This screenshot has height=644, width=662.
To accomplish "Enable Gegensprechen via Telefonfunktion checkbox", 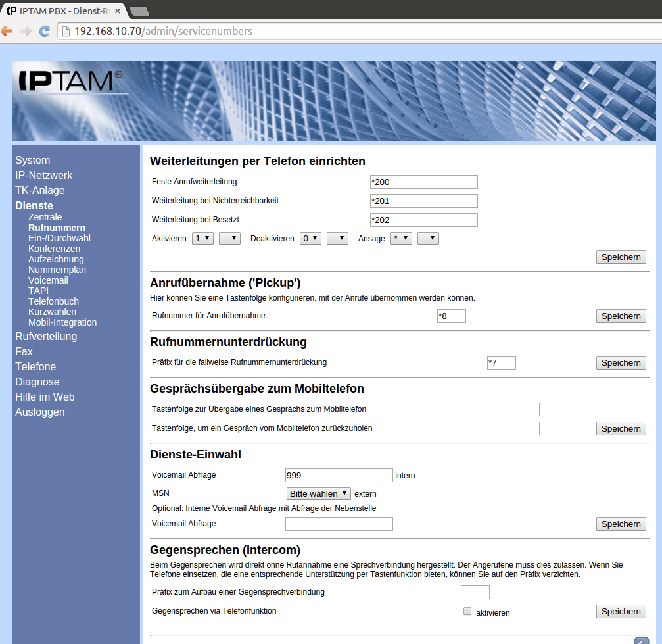I will pyautogui.click(x=467, y=611).
